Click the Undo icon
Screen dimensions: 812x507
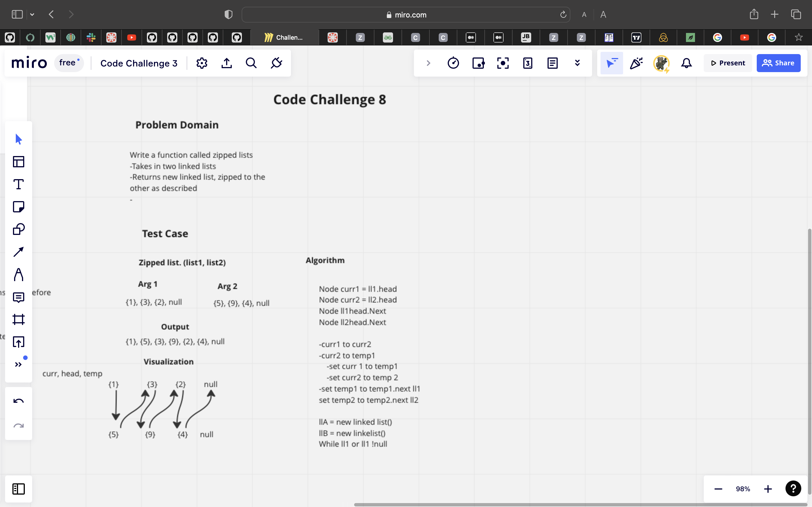coord(18,401)
